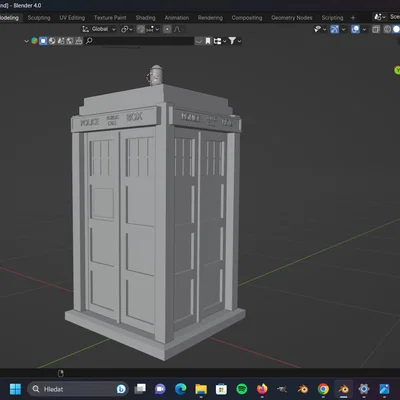This screenshot has width=400, height=400.
Task: Open the Geometry Nodes workspace tab
Action: pyautogui.click(x=292, y=18)
